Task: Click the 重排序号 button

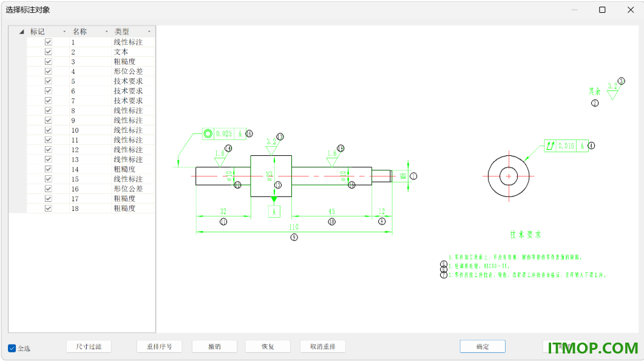Action: coord(160,346)
